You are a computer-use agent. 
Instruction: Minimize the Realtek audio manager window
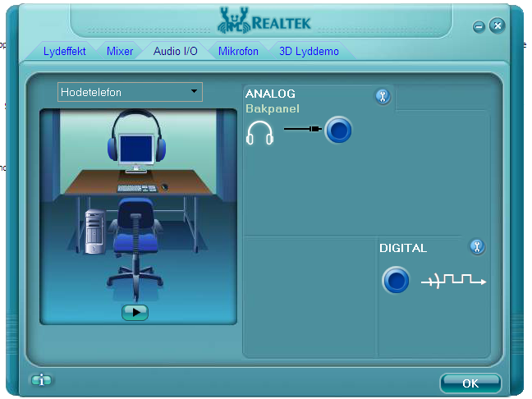tap(479, 26)
